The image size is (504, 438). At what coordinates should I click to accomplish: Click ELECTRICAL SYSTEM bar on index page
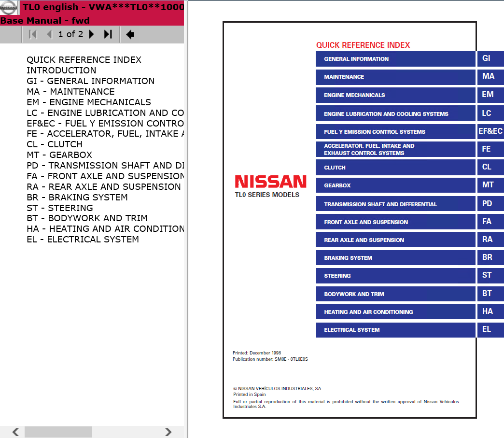395,330
